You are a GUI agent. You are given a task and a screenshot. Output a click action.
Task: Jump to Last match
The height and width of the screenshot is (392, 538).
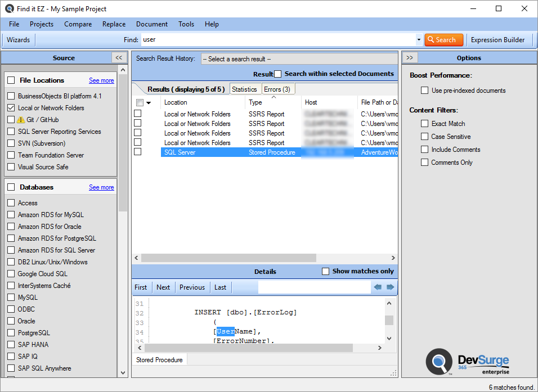click(x=220, y=287)
